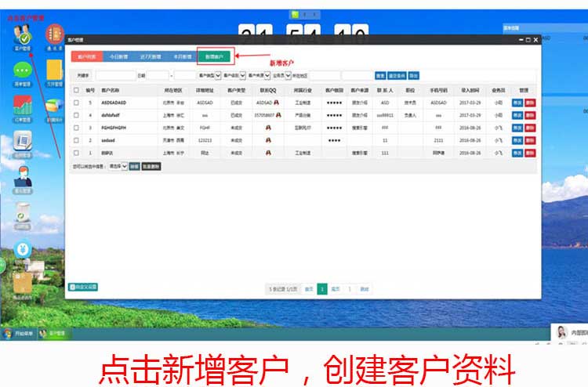Click the dark 批量删除 button
The height and width of the screenshot is (387, 588).
[151, 166]
